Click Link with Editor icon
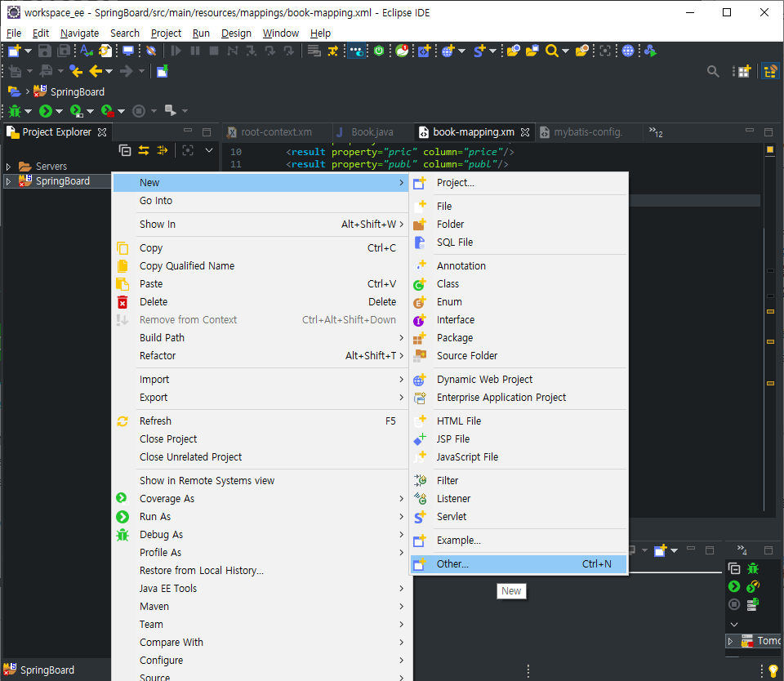Viewport: 784px width, 681px height. pos(144,150)
